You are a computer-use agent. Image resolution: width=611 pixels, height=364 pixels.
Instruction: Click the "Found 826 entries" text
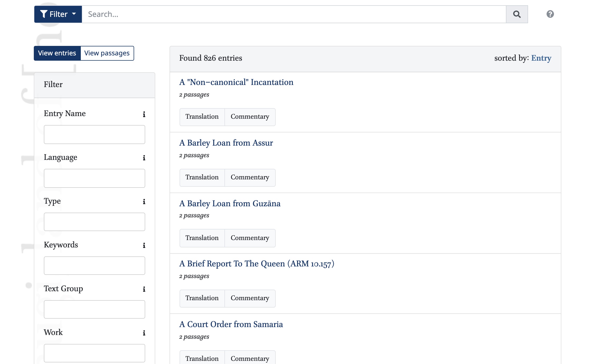[x=210, y=58]
